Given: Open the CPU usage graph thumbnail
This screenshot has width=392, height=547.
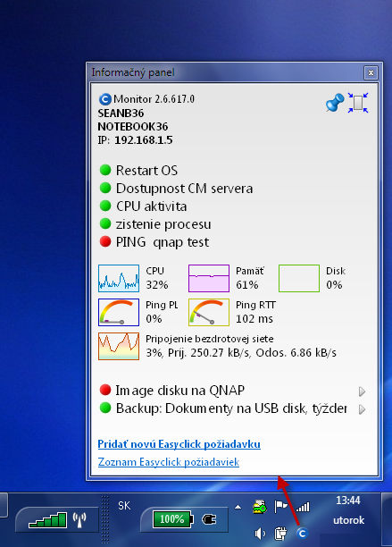Looking at the screenshot, I should (x=119, y=278).
